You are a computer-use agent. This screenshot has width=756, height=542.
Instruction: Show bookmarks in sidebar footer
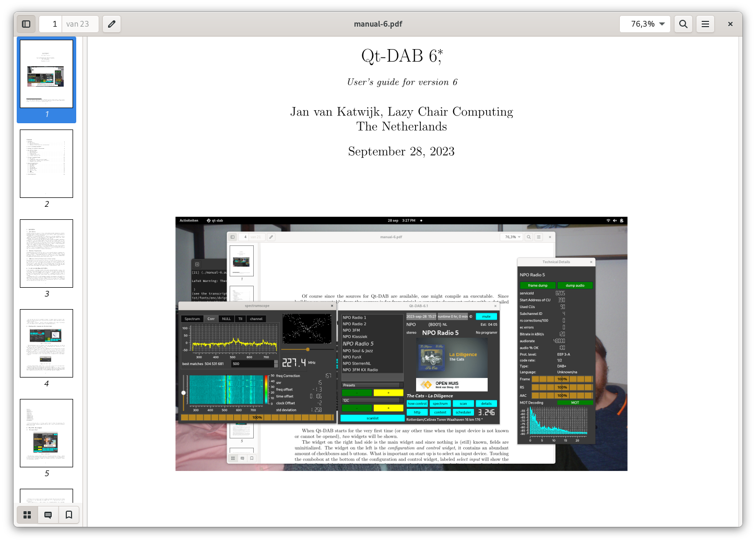click(x=69, y=515)
